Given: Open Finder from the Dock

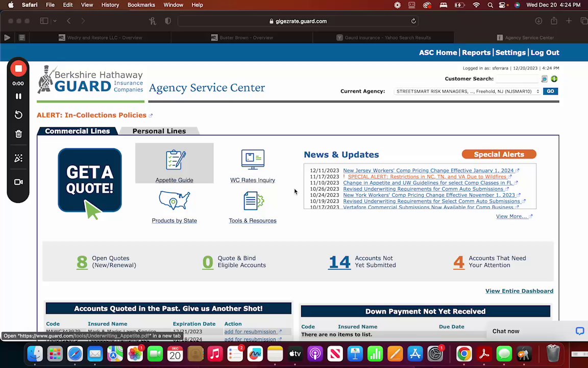Looking at the screenshot, I should pyautogui.click(x=35, y=354).
